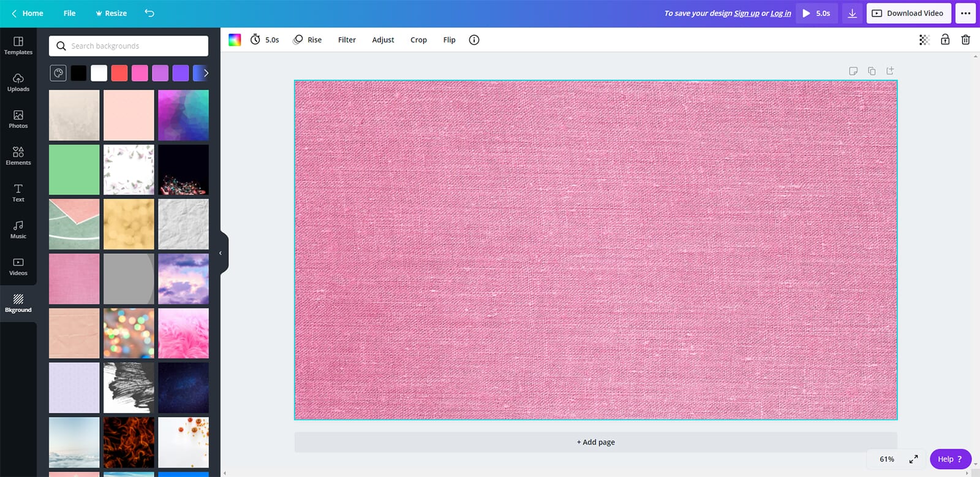This screenshot has height=477, width=980.
Task: Open the Uploads sidebar panel
Action: pyautogui.click(x=18, y=82)
